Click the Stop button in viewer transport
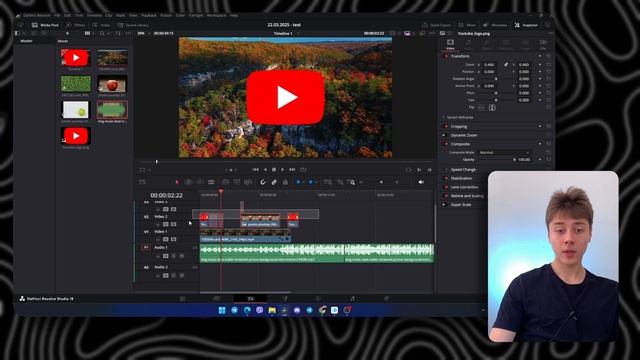This screenshot has height=360, width=640. 274,169
